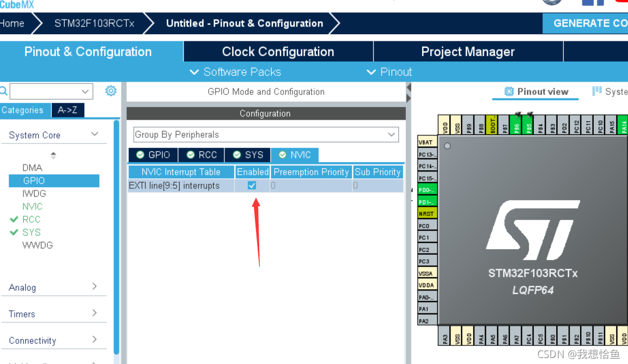Screen dimensions: 628x364
Task: Select the Categories tab
Action: coord(25,110)
